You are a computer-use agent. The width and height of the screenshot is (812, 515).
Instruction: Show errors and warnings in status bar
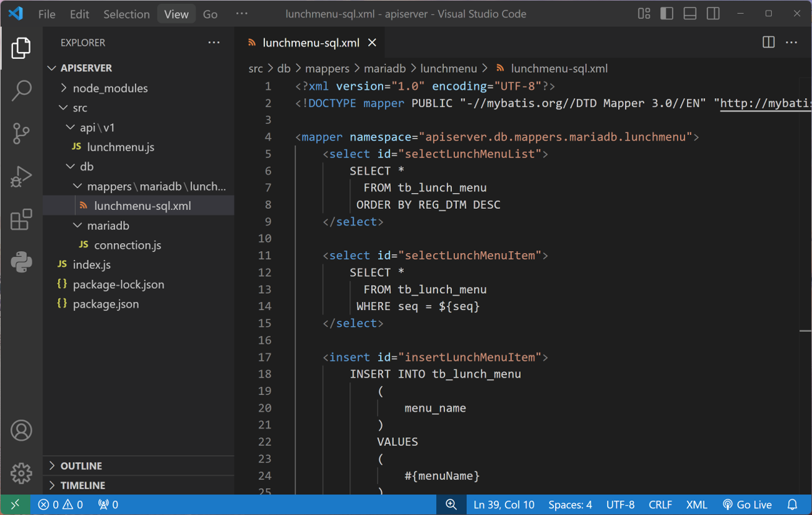[x=60, y=504]
